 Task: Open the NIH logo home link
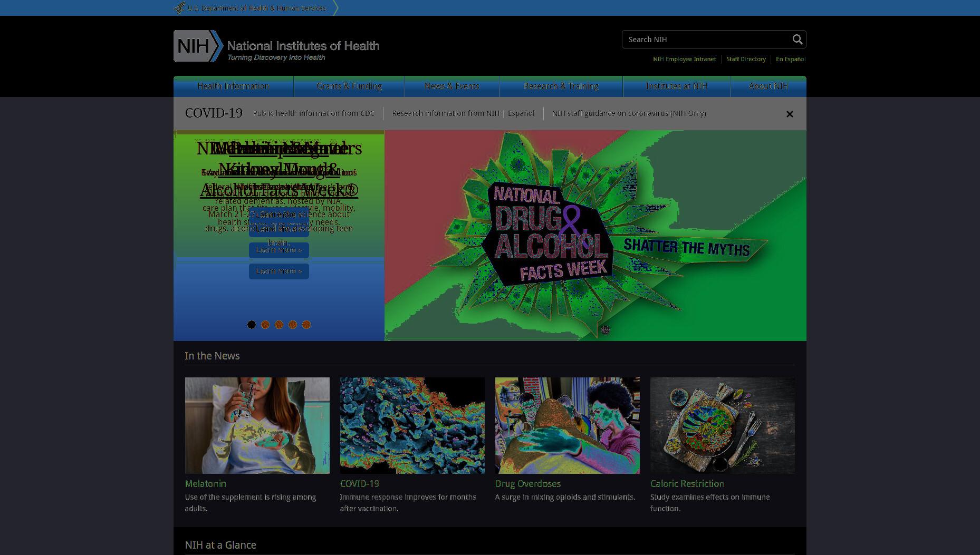click(x=276, y=46)
